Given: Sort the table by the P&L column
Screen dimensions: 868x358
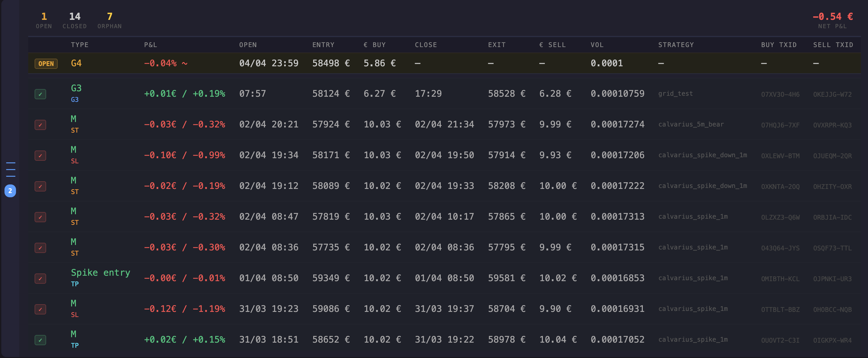Looking at the screenshot, I should click(150, 45).
